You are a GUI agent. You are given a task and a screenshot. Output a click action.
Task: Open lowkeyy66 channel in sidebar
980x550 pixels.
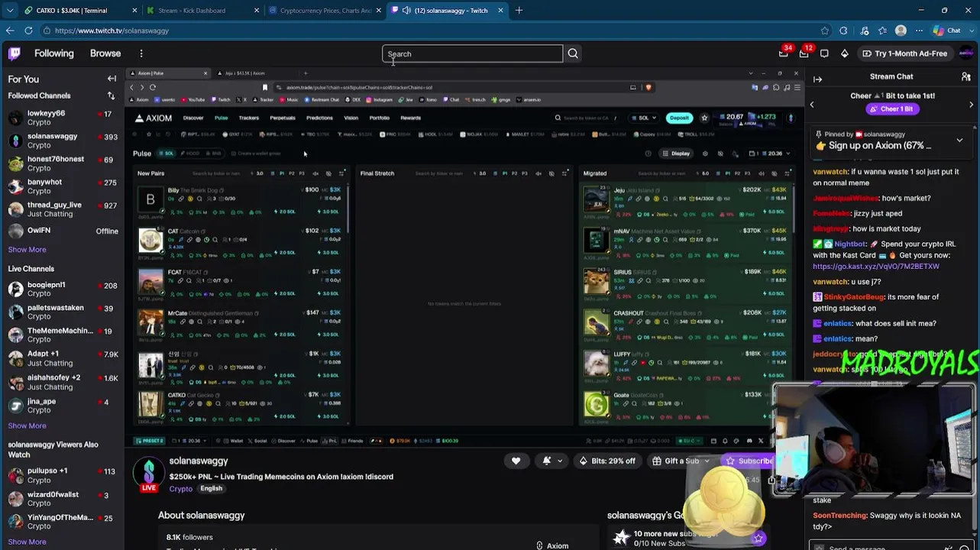63,118
